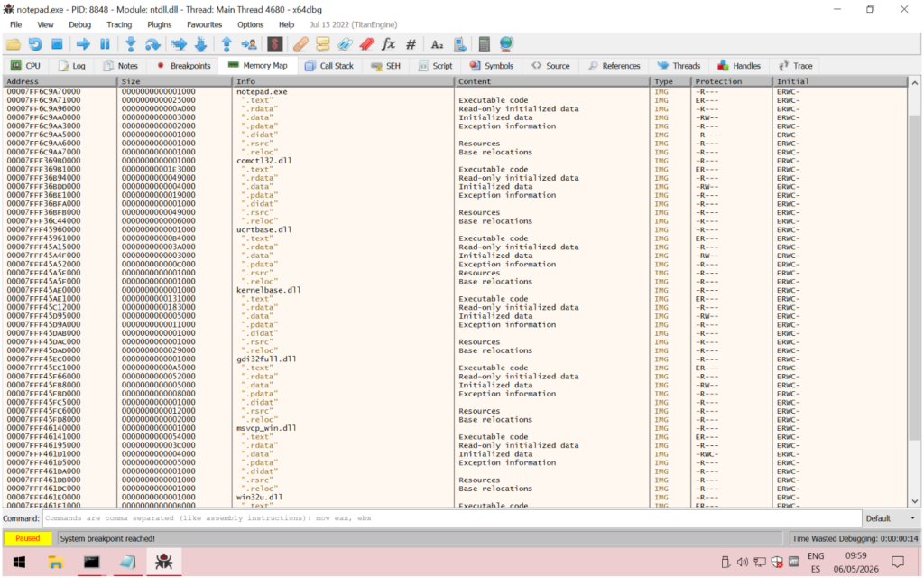Viewport: 924px width, 578px height.
Task: Find intermodular calls with the phone icon
Action: point(459,44)
